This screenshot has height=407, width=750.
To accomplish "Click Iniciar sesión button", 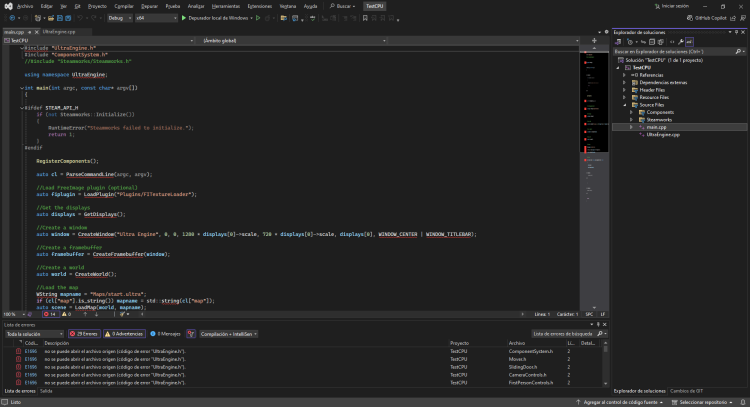I will [x=672, y=5].
